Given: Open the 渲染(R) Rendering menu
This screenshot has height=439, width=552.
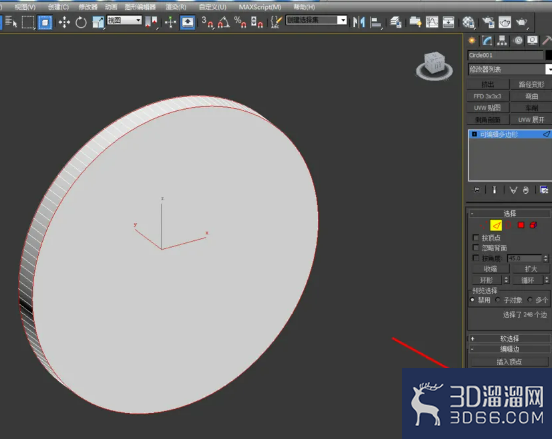Looking at the screenshot, I should tap(176, 7).
